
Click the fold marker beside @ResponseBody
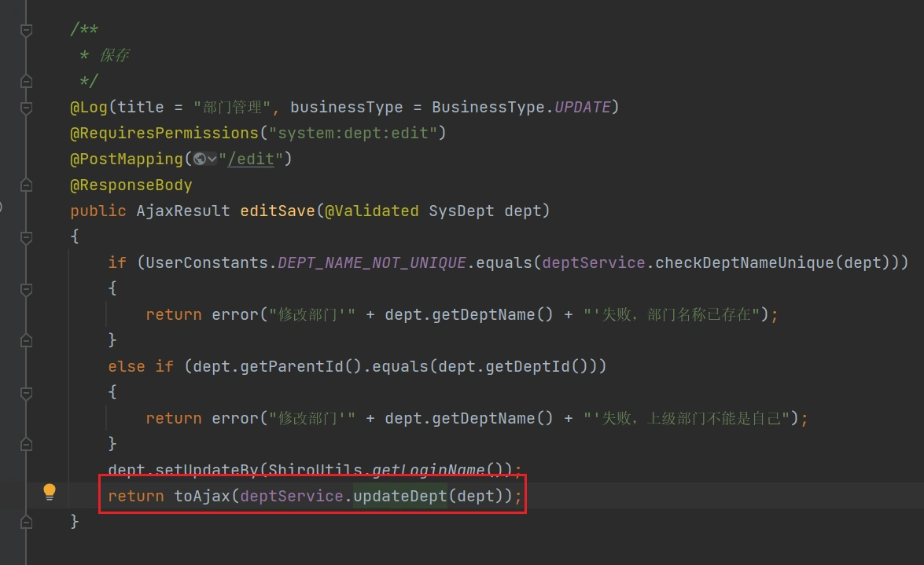point(26,185)
